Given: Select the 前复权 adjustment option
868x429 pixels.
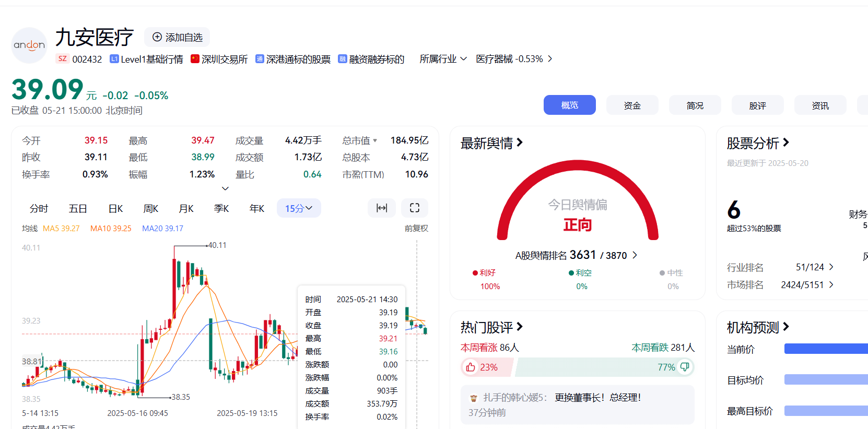Looking at the screenshot, I should 416,229.
